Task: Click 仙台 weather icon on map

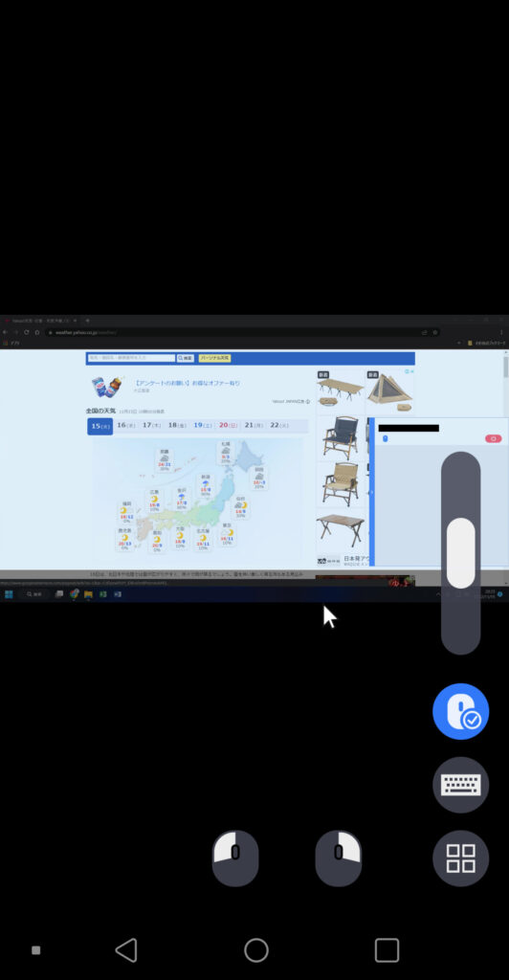Action: pos(240,506)
